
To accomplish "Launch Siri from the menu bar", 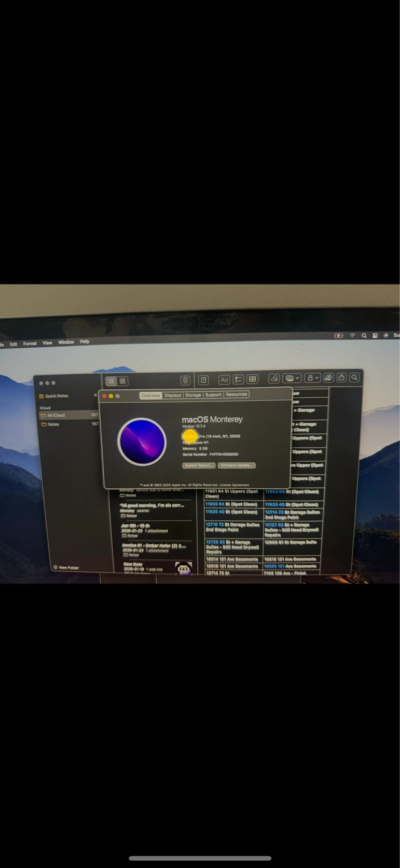I will [386, 335].
